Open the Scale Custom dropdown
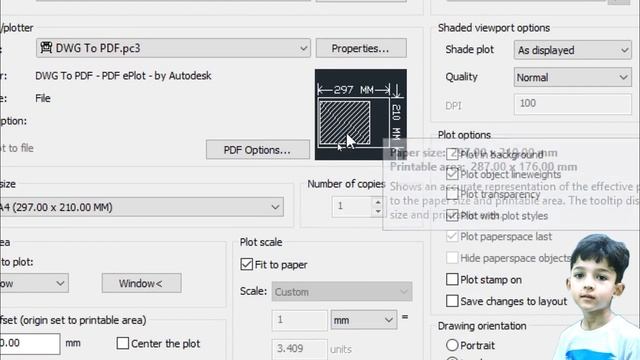 (342, 292)
